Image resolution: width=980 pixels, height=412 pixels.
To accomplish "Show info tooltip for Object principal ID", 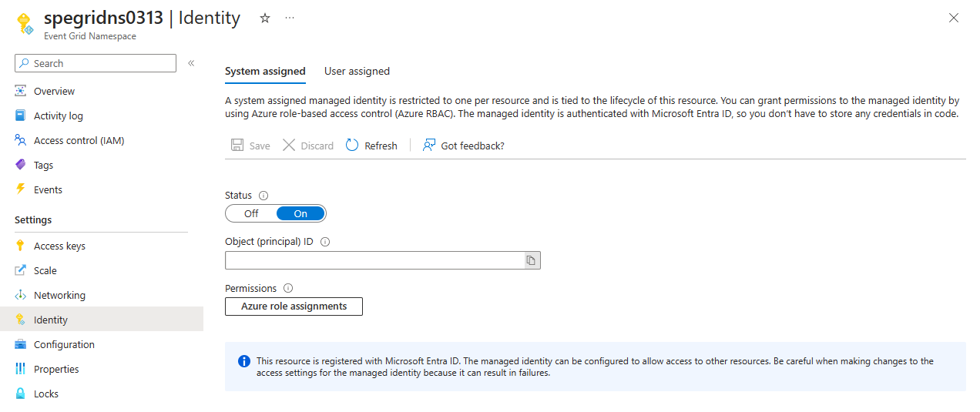I will pyautogui.click(x=325, y=242).
